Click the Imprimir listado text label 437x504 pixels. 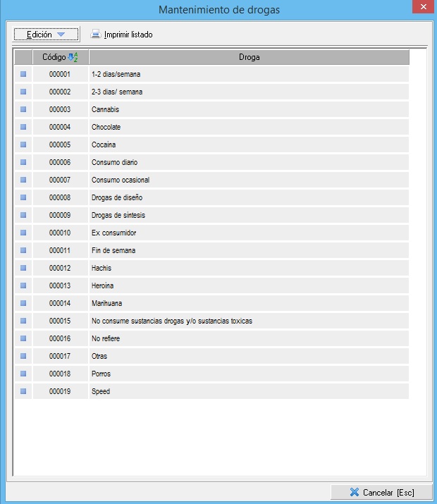tap(128, 35)
